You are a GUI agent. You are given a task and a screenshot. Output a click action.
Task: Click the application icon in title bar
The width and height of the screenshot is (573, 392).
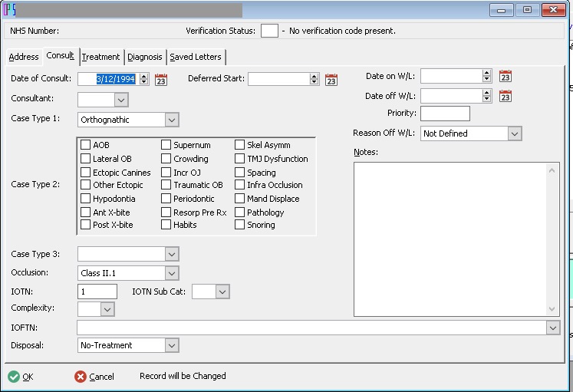coord(9,10)
